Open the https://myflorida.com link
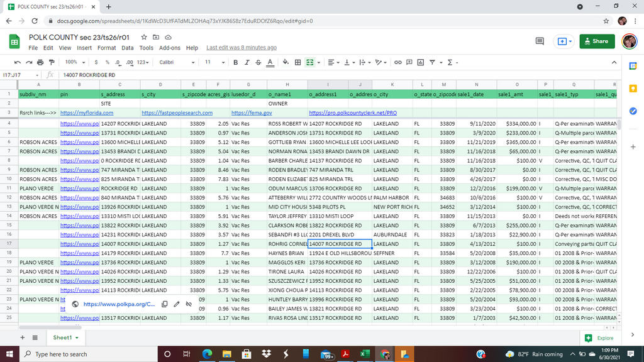Screen dimensions: 644x362 pos(87,113)
